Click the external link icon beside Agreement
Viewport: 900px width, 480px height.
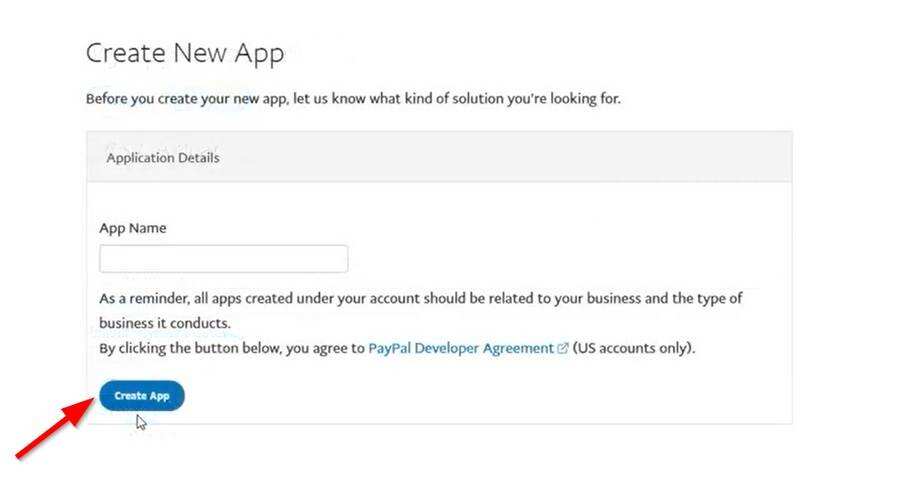tap(563, 349)
